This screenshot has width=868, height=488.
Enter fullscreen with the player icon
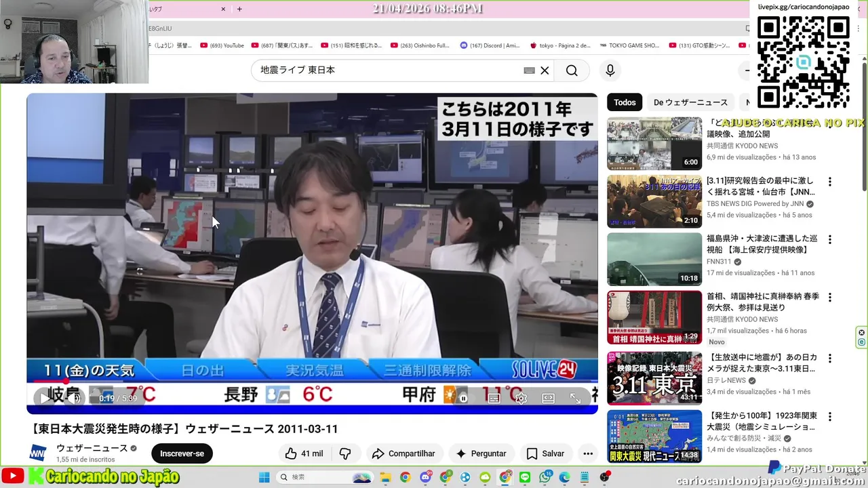tap(575, 399)
